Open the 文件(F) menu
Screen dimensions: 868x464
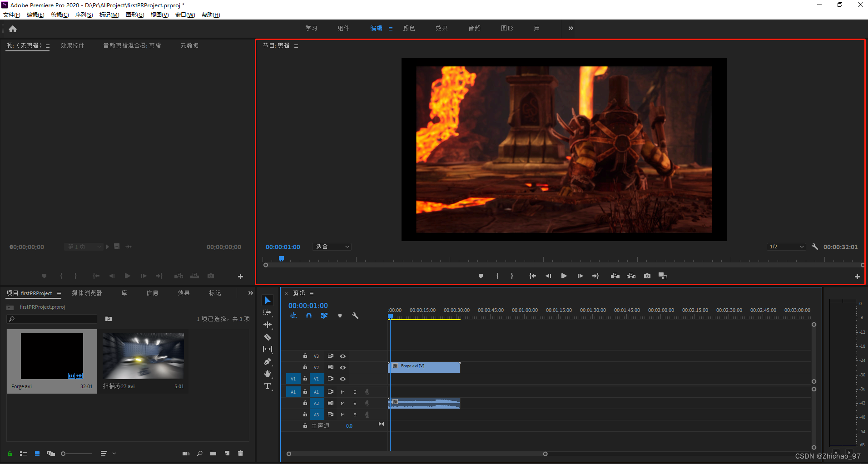point(12,15)
